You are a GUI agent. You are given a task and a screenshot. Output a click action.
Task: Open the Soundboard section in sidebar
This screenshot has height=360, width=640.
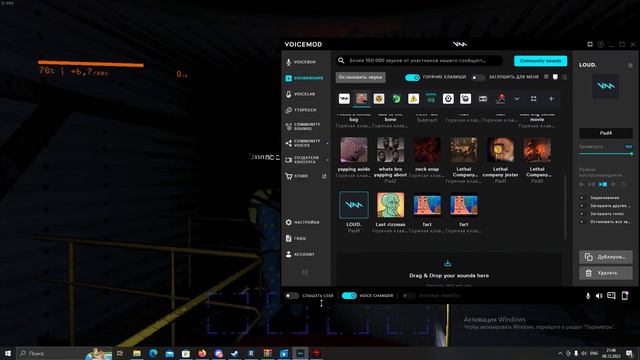[304, 78]
